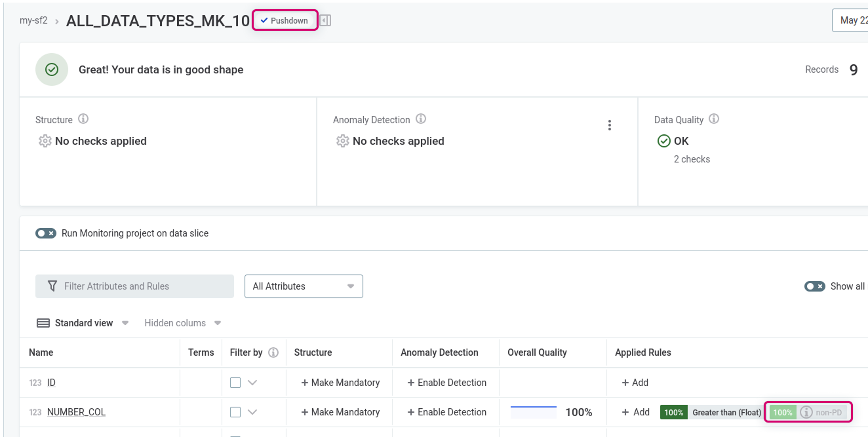Click the non-PD rule tag
Viewport: 868px width, 437px height.
[808, 412]
